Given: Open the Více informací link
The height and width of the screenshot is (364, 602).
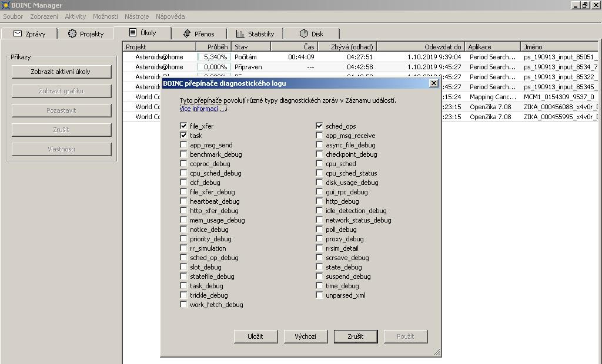Looking at the screenshot, I should pyautogui.click(x=203, y=109).
